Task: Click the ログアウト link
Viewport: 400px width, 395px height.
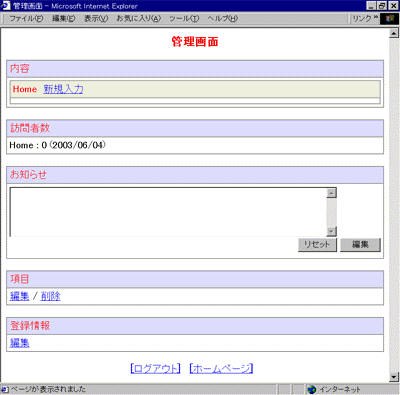Action: click(155, 368)
